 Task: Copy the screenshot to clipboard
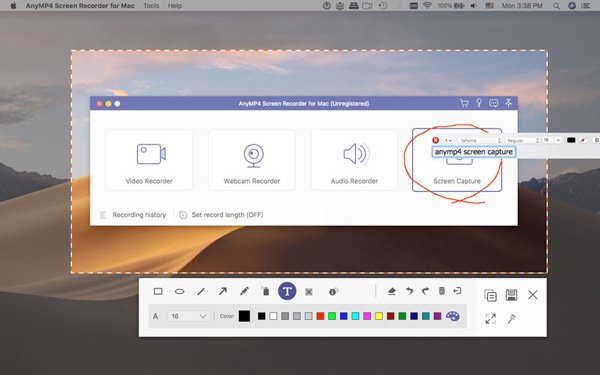click(490, 295)
